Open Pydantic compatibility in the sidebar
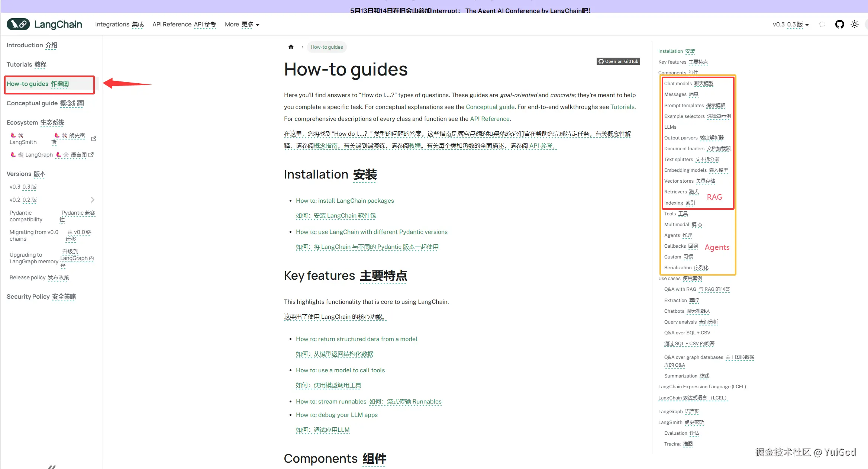The height and width of the screenshot is (469, 868). pyautogui.click(x=52, y=216)
